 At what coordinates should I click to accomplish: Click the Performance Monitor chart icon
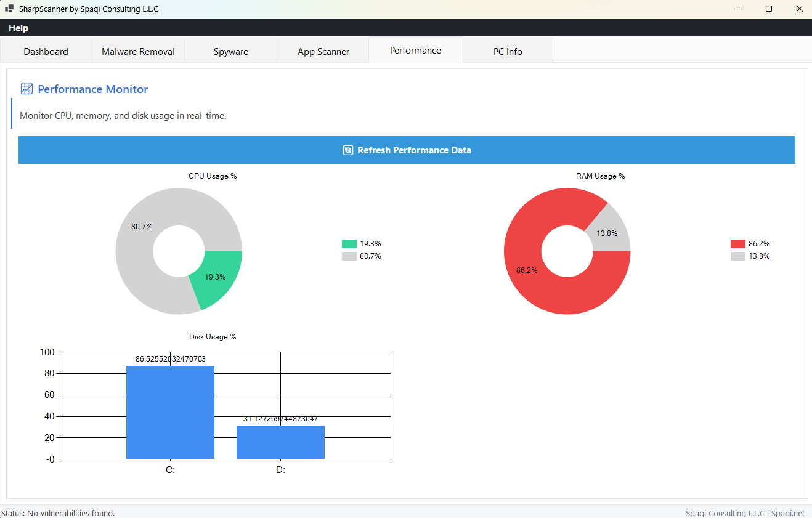point(26,89)
